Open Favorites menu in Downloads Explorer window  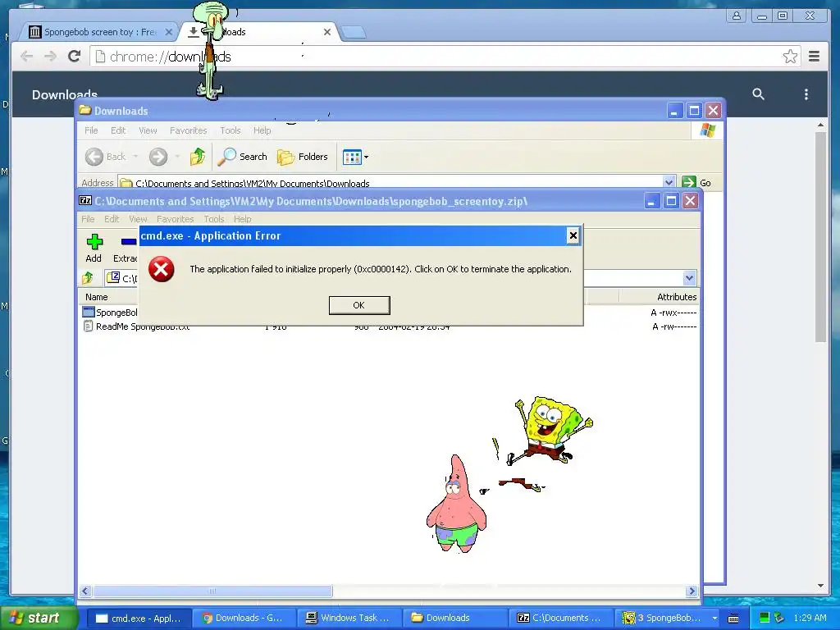click(x=188, y=130)
